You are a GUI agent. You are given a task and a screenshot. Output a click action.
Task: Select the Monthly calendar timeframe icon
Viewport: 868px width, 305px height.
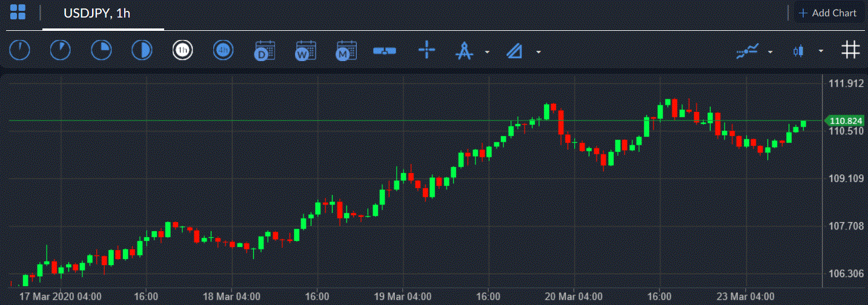[x=346, y=51]
